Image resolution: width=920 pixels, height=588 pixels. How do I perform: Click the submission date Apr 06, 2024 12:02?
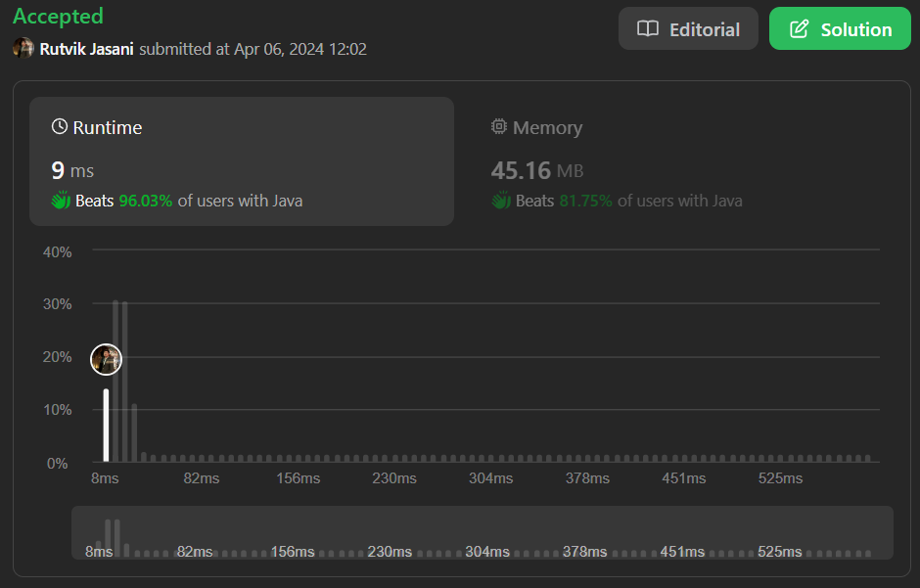click(x=300, y=49)
